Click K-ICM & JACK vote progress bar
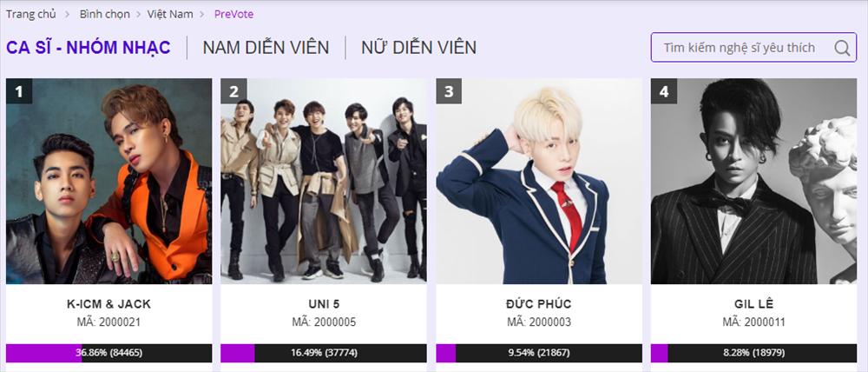This screenshot has width=868, height=372. tap(109, 353)
